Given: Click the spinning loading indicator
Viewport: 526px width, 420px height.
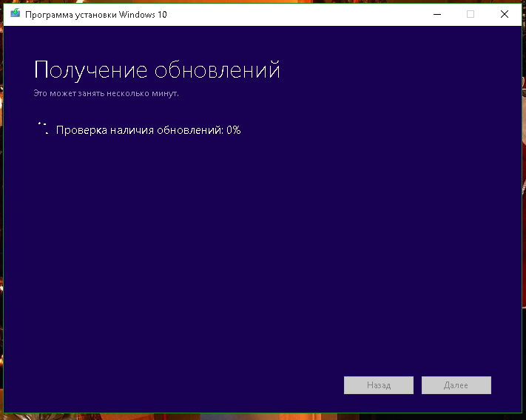Looking at the screenshot, I should coord(42,129).
